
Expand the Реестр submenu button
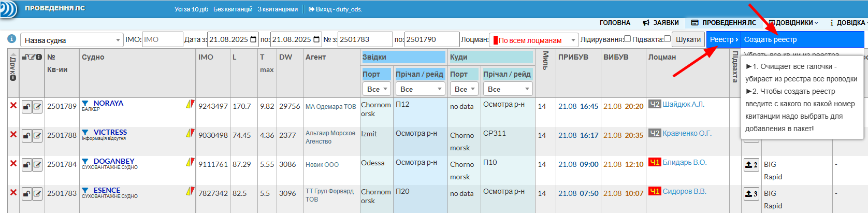pos(724,39)
